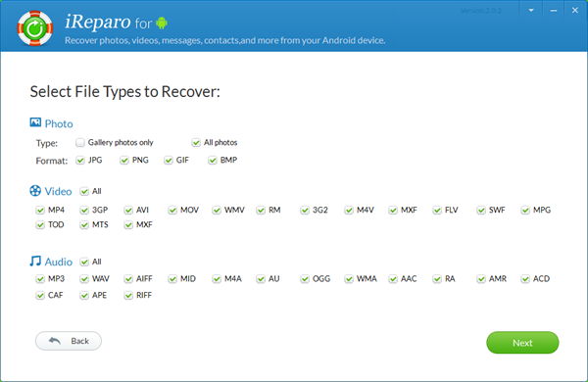Click the iReparo lifebuoy logo icon

point(35,28)
